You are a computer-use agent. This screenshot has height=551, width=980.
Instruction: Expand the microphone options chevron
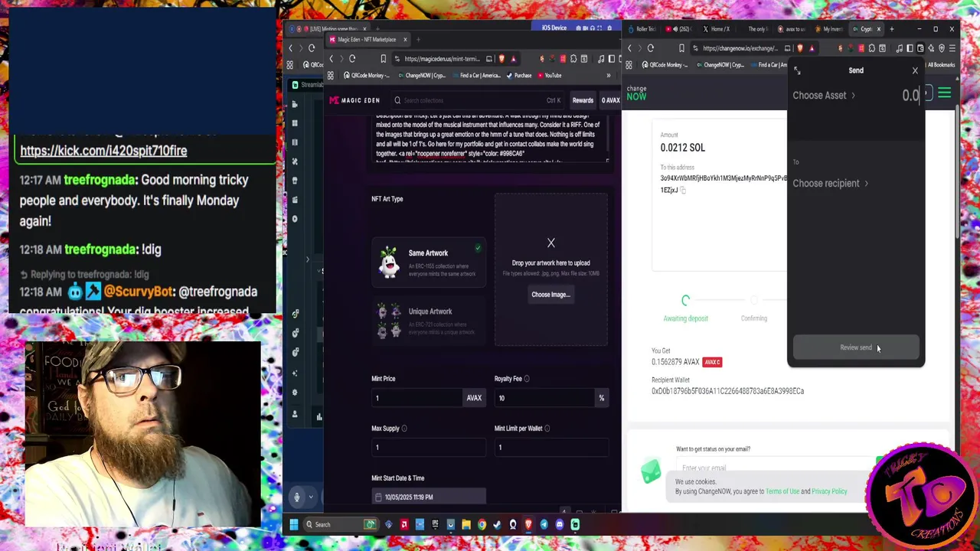(x=311, y=497)
